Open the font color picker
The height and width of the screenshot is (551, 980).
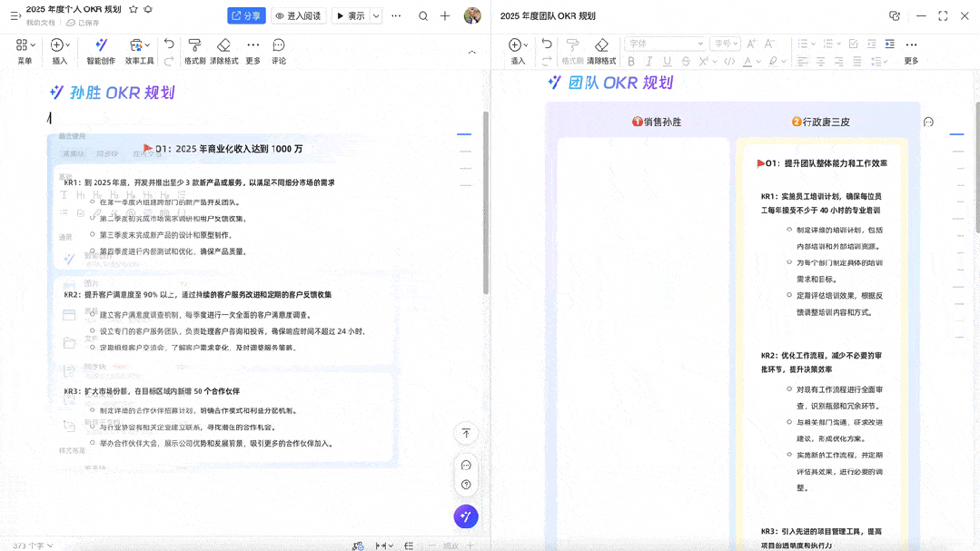click(748, 62)
